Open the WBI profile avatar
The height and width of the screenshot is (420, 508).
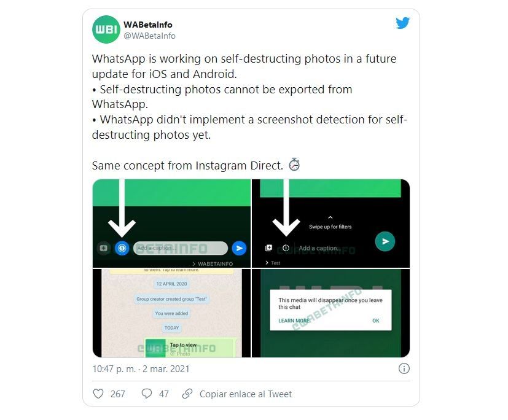[x=106, y=29]
